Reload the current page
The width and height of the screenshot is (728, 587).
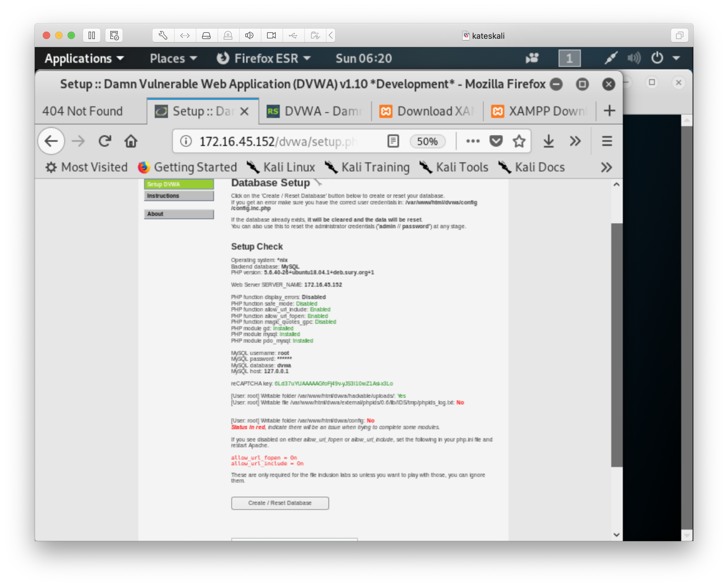[x=105, y=141]
